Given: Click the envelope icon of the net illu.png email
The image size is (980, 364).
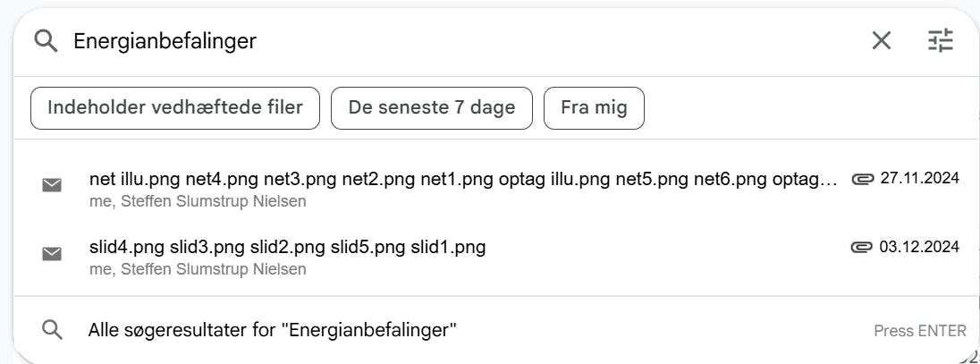Looking at the screenshot, I should pos(53,185).
